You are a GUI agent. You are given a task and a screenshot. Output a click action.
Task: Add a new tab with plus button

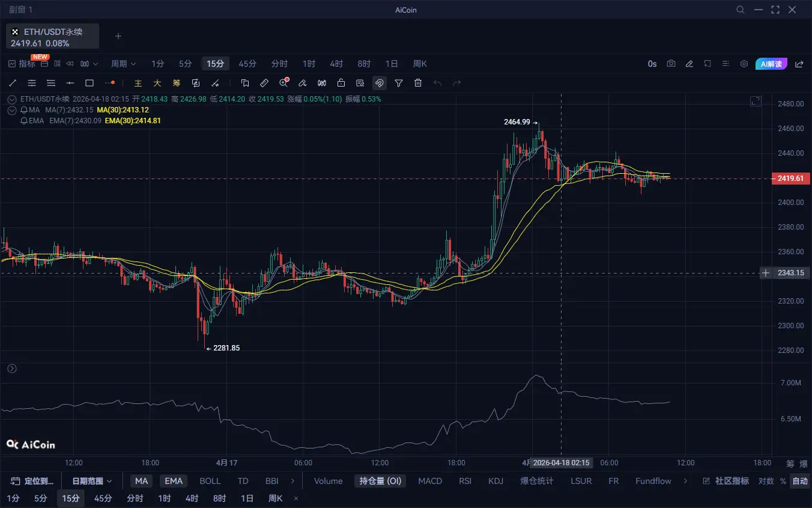tap(118, 36)
